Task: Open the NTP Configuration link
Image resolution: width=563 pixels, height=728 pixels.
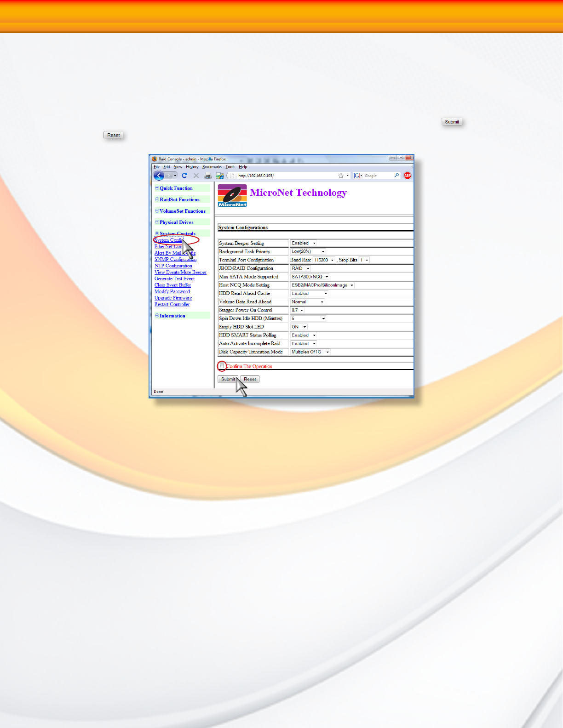Action: [x=173, y=266]
